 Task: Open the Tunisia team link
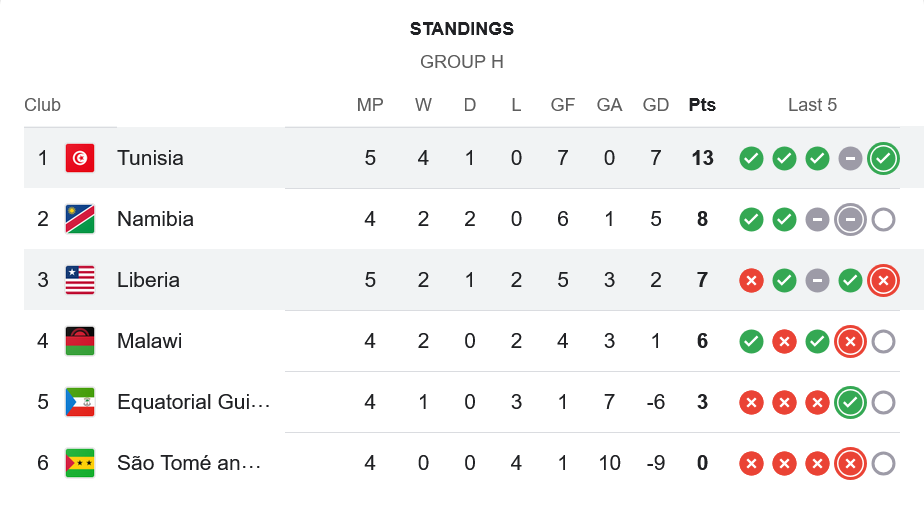[x=150, y=158]
